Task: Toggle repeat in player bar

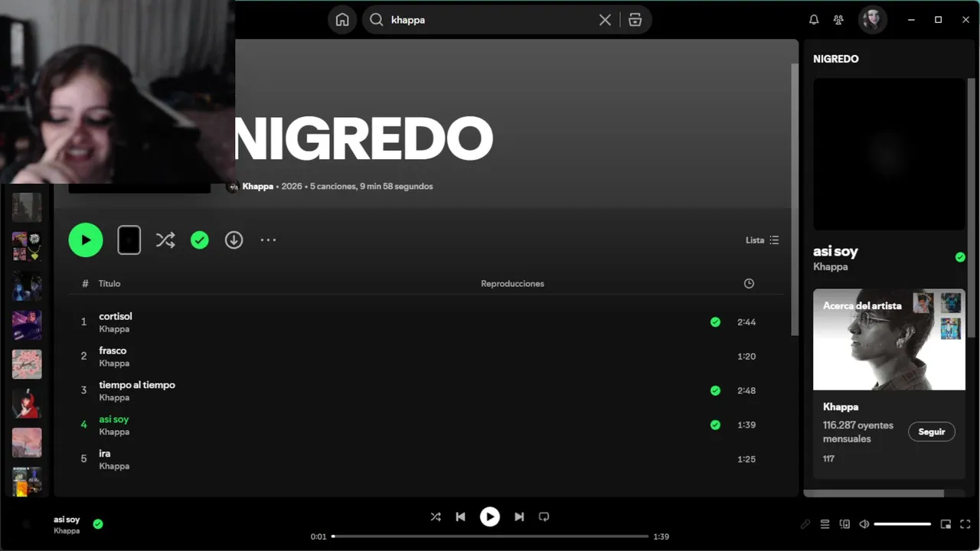Action: point(544,517)
